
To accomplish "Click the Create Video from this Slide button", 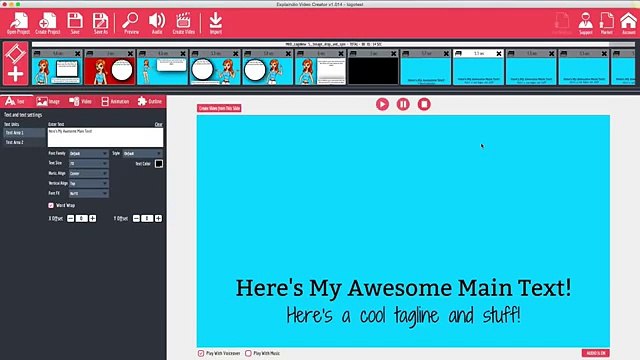I will pyautogui.click(x=219, y=108).
